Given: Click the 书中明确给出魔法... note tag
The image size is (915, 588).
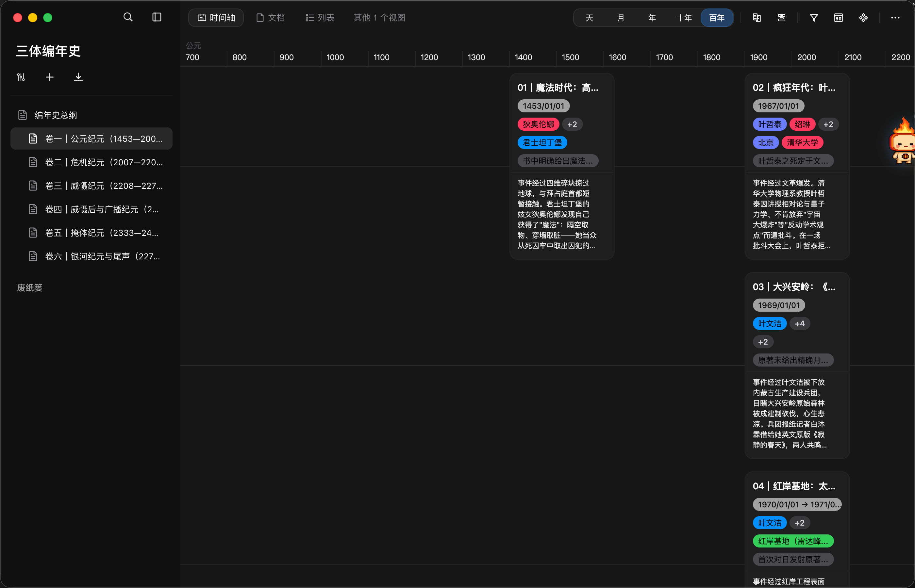Looking at the screenshot, I should click(558, 161).
